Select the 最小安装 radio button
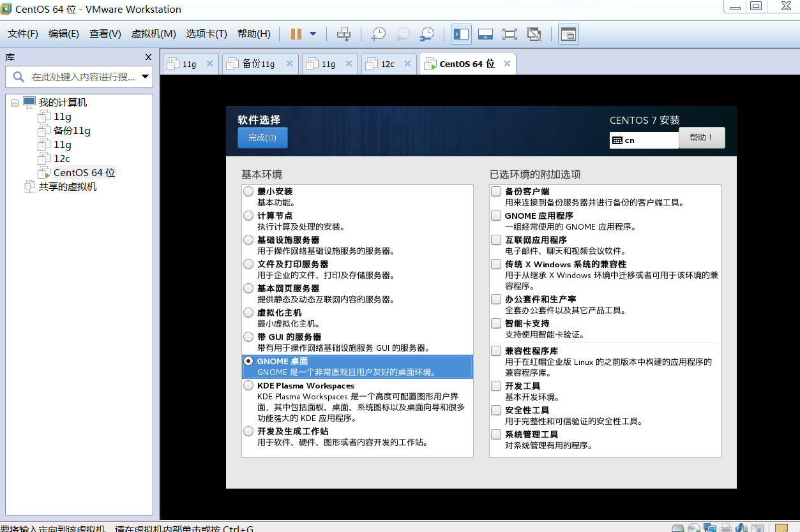Viewport: 800px width, 532px height. [248, 191]
